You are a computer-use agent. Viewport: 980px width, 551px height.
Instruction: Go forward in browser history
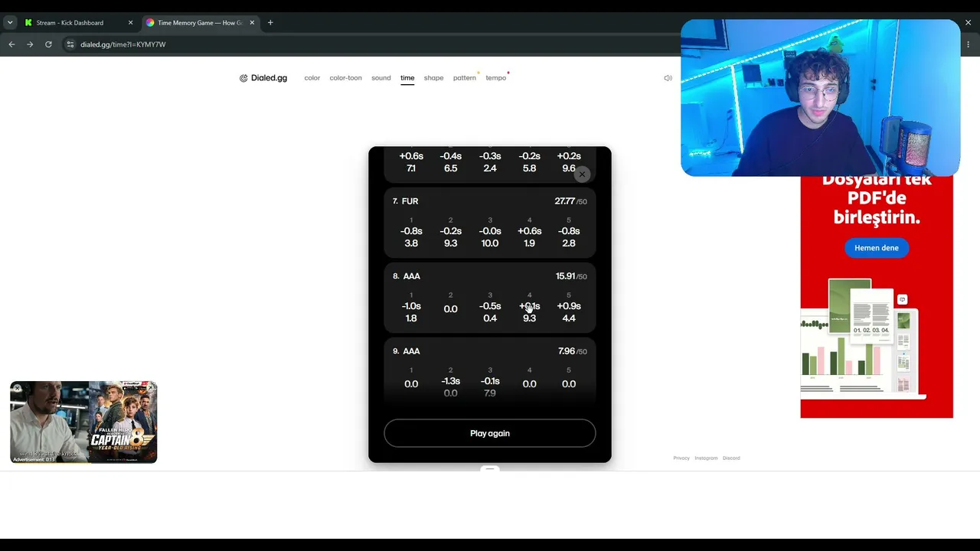coord(30,44)
